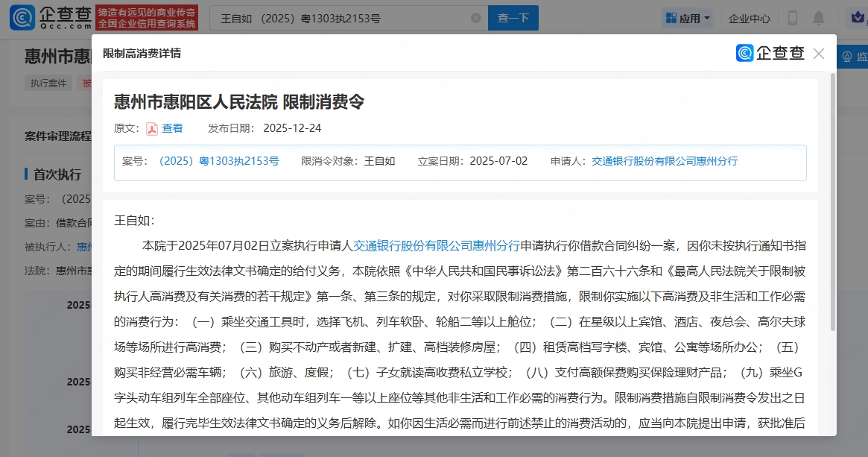Open applicant 交通银行股份有限公司惠州分行 in info bar
The width and height of the screenshot is (868, 457).
(x=665, y=161)
